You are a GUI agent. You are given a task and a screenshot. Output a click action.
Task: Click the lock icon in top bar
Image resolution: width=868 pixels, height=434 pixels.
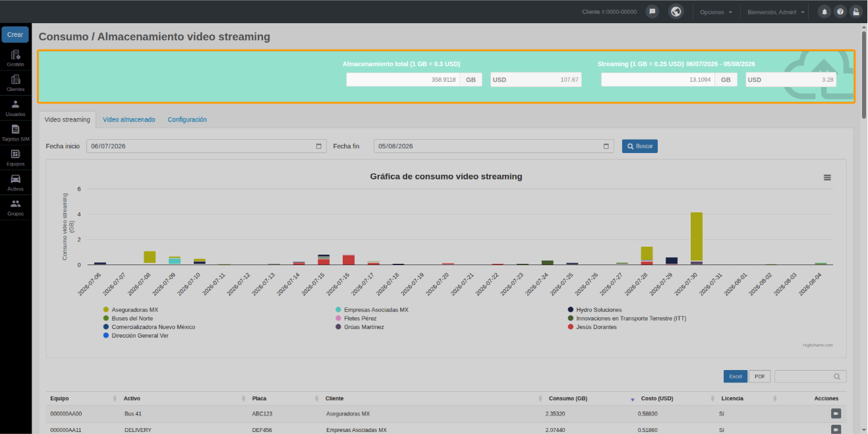pos(855,12)
